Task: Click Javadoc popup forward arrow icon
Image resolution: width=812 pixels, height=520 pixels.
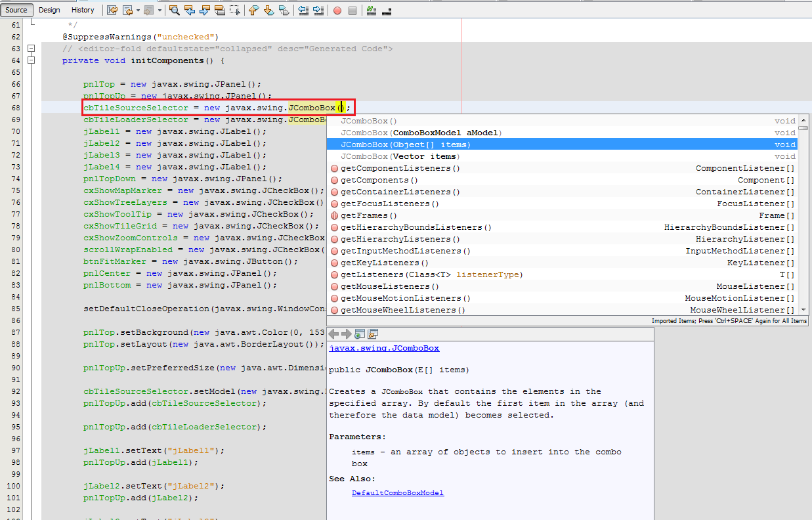Action: pyautogui.click(x=346, y=334)
